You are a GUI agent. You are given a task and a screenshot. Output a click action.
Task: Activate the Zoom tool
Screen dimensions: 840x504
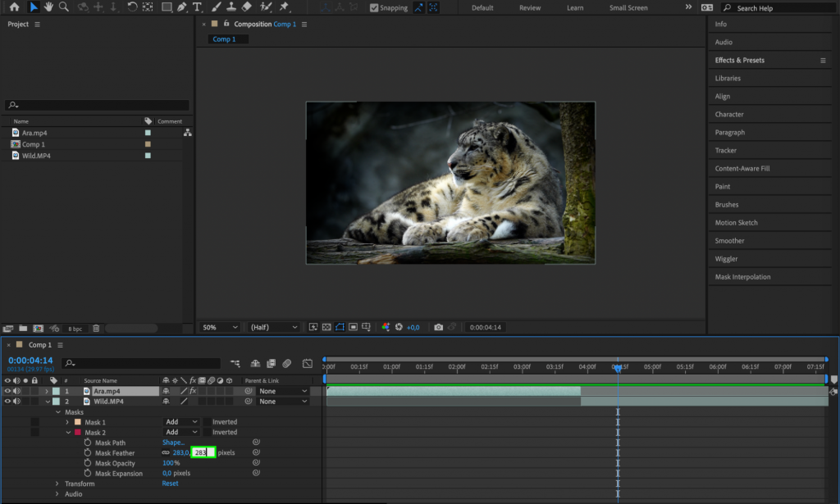point(62,7)
